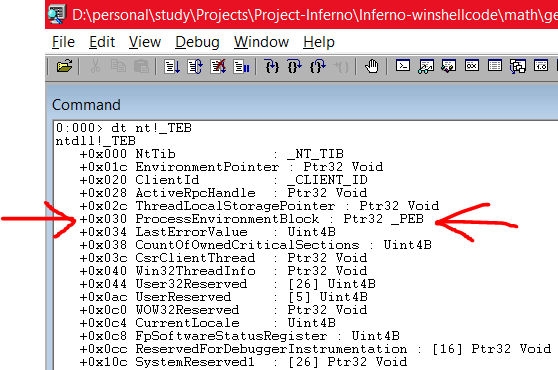
Task: Click the Stop debugging icon with red X
Action: (x=218, y=67)
